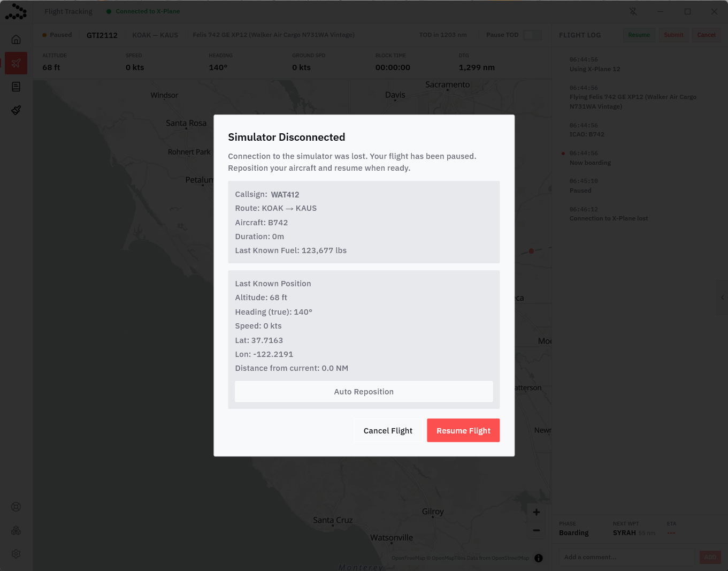Click the DTG 1,299 nm value
The image size is (728, 571).
click(x=477, y=67)
